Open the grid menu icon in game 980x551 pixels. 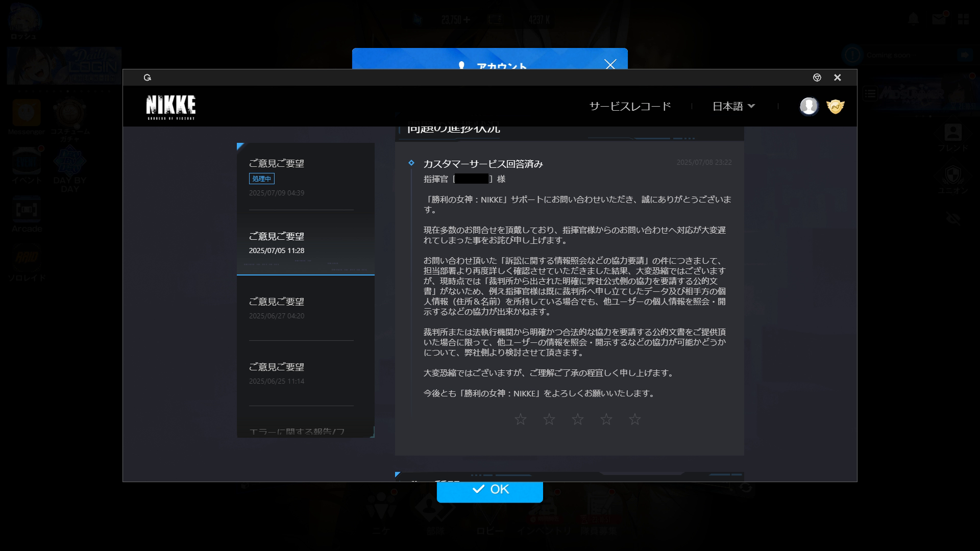click(963, 19)
